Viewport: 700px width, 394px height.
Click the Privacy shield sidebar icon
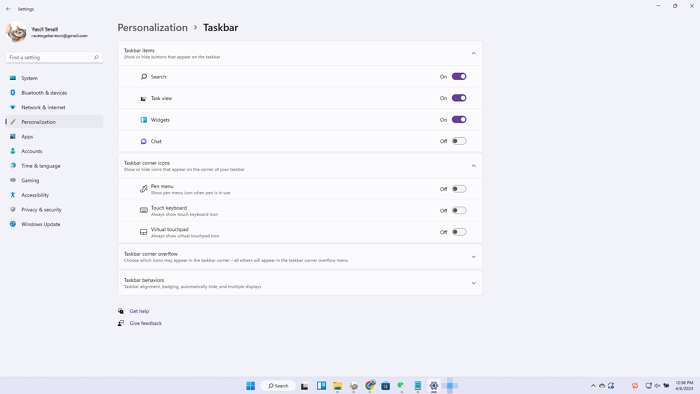[12, 209]
